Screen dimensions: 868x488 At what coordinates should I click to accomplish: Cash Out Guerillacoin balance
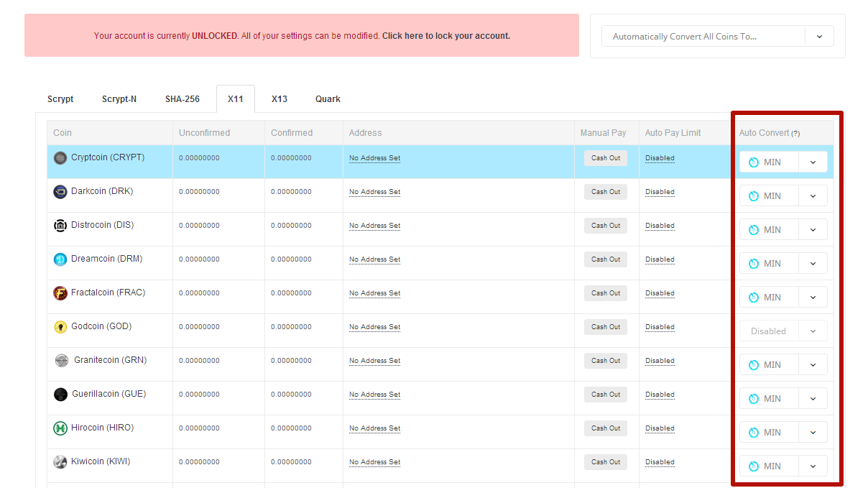coord(606,395)
